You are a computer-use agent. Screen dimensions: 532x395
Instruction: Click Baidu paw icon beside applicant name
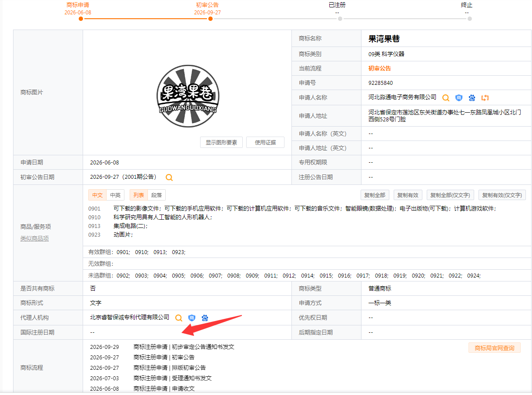pyautogui.click(x=472, y=98)
